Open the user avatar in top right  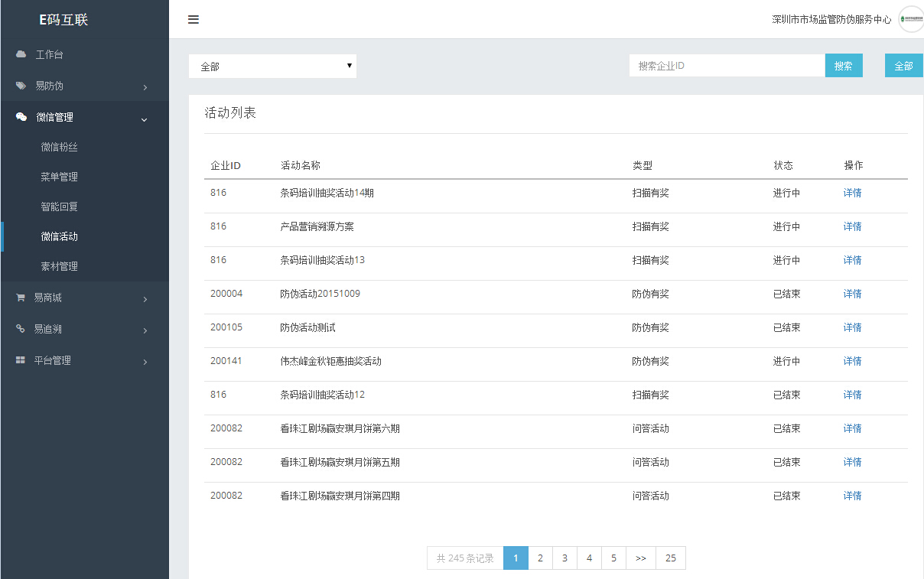click(x=910, y=20)
